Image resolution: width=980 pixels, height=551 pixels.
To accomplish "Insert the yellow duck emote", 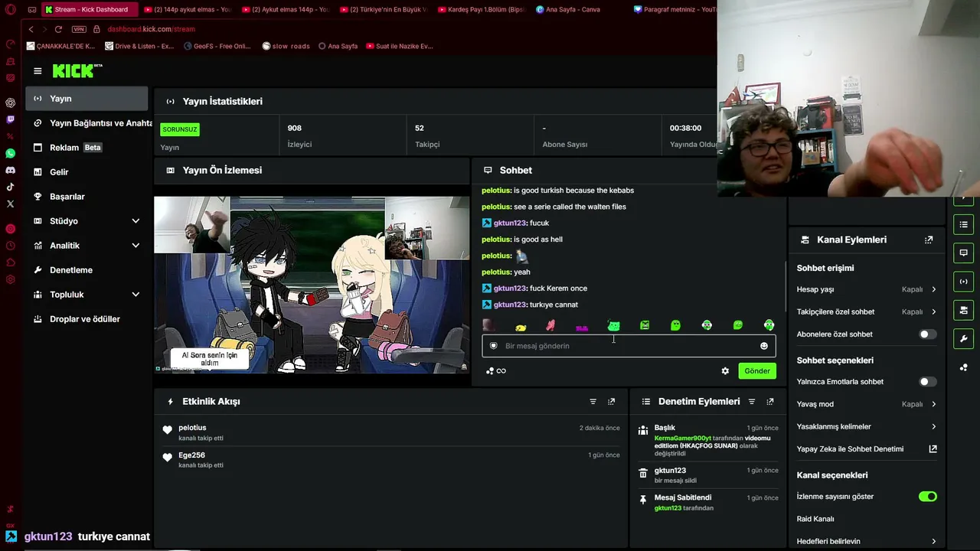I will pos(521,327).
